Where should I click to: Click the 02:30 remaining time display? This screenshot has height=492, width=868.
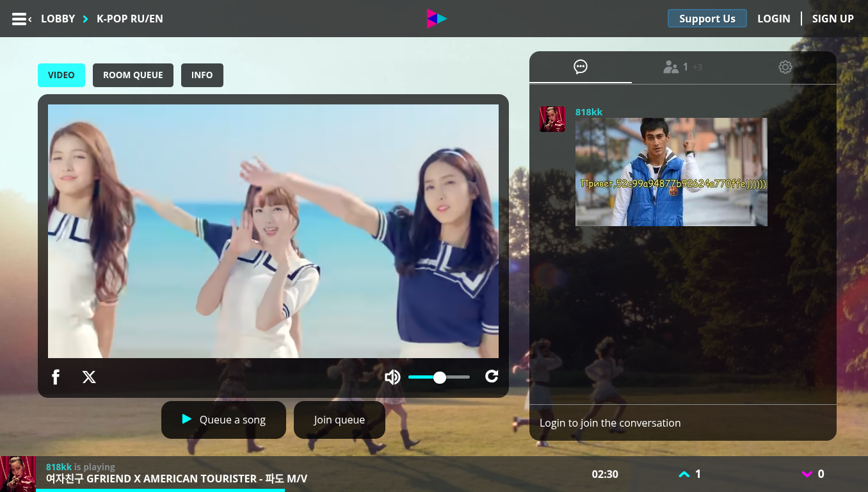point(605,474)
